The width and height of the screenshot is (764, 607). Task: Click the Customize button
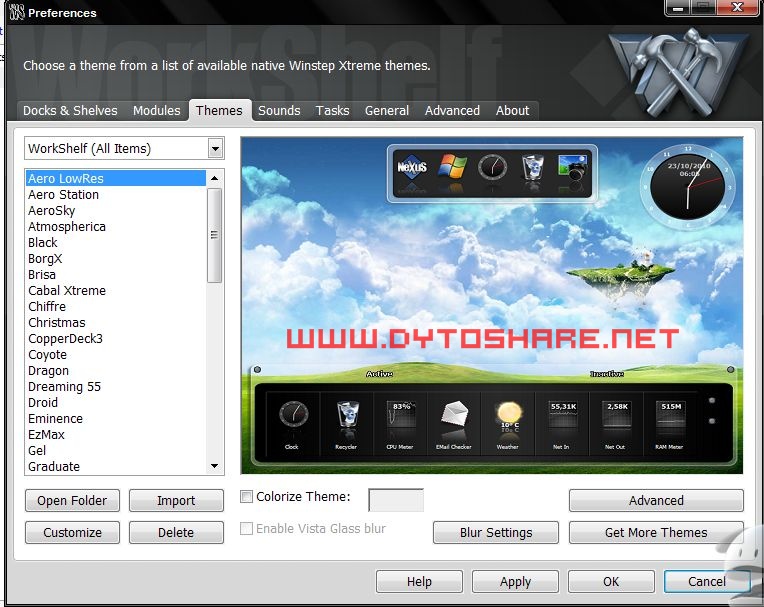[72, 532]
